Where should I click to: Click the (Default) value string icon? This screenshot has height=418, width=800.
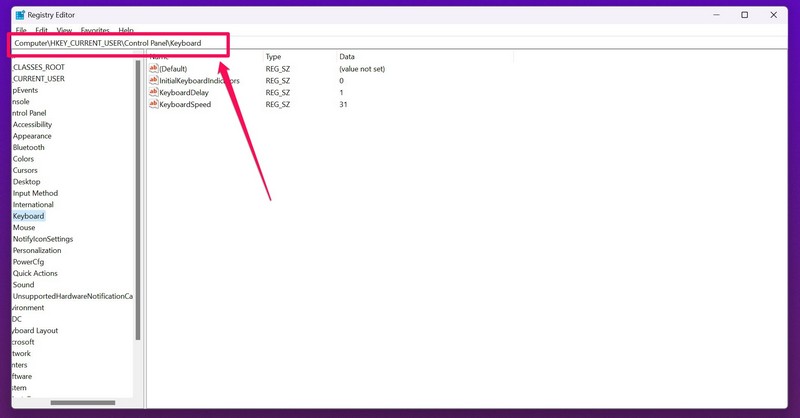(x=154, y=69)
